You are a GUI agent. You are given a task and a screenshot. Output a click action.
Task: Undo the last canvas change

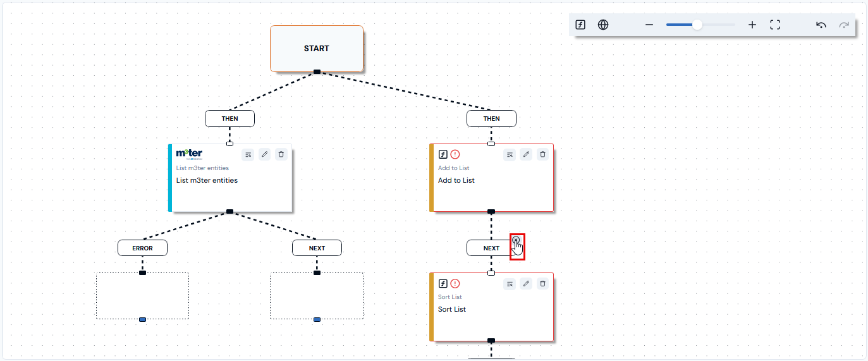point(821,25)
